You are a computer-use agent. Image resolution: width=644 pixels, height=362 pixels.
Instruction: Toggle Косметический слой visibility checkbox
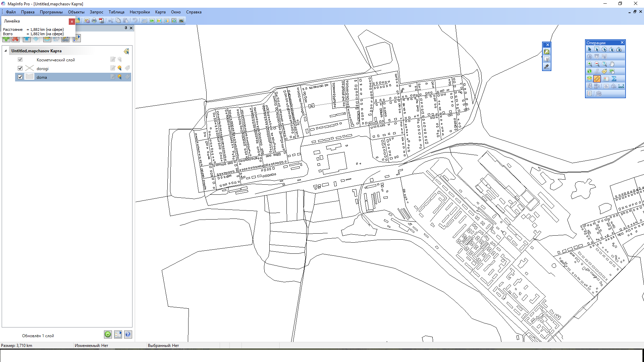(x=20, y=60)
